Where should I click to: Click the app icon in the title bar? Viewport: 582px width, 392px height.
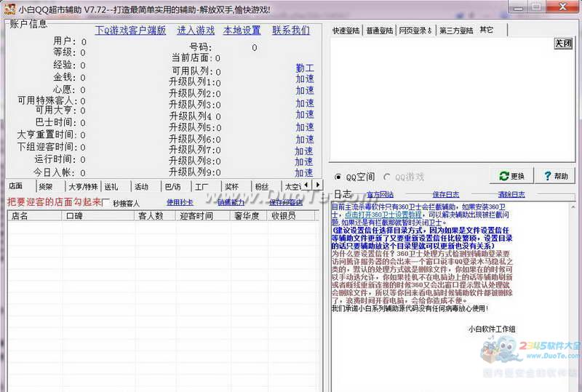(9, 9)
